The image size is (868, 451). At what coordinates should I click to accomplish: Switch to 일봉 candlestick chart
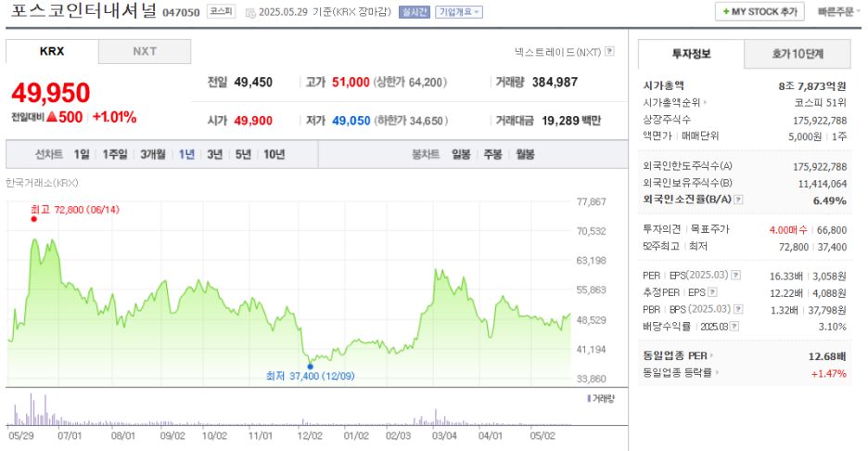pyautogui.click(x=461, y=154)
